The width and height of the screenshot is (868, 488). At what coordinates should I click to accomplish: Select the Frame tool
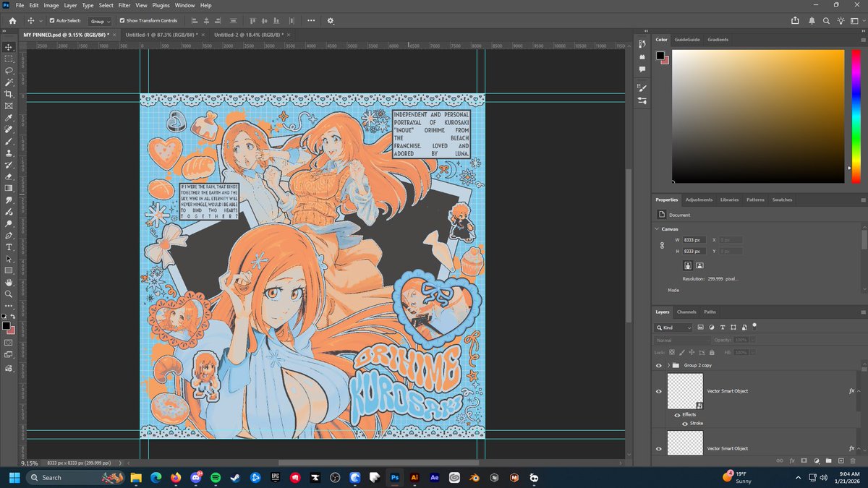[x=9, y=106]
